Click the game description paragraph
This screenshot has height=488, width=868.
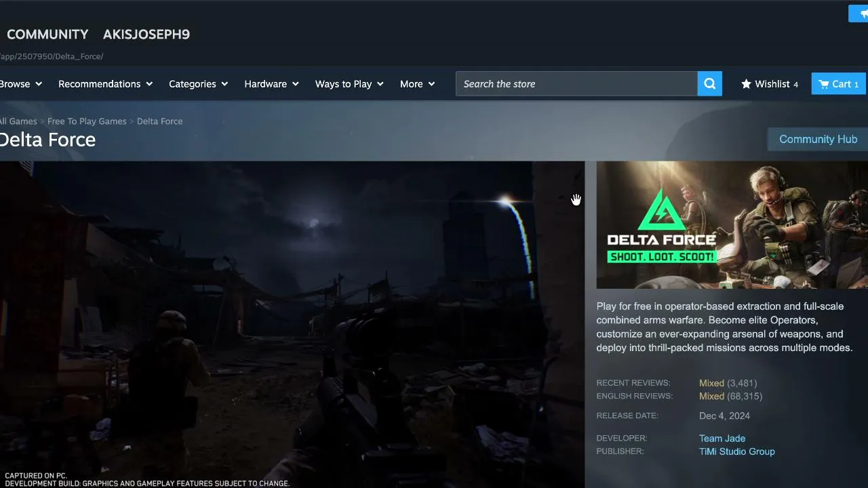click(x=725, y=327)
